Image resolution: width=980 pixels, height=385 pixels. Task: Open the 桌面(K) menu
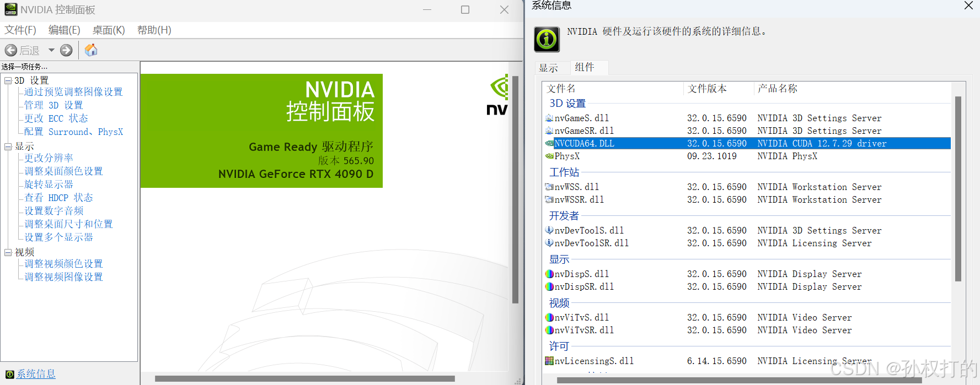pyautogui.click(x=109, y=30)
